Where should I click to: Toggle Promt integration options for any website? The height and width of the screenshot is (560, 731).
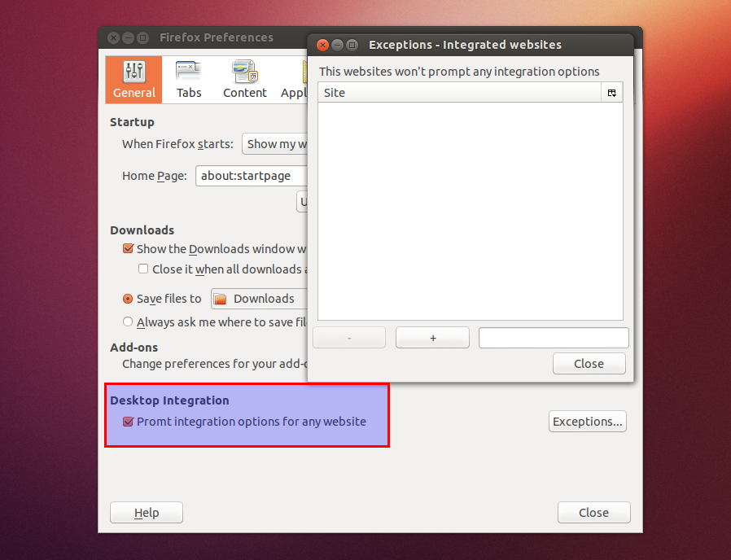point(128,422)
